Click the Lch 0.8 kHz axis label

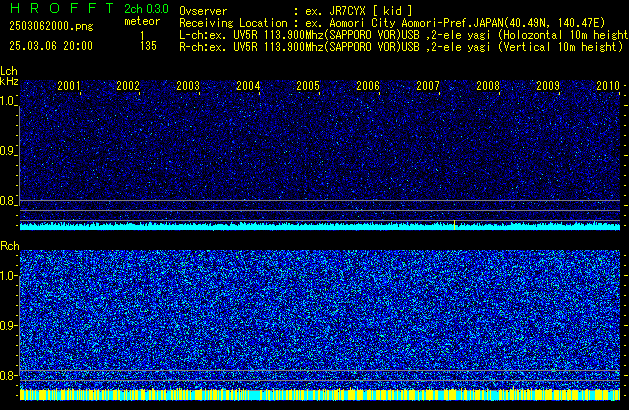[8, 201]
